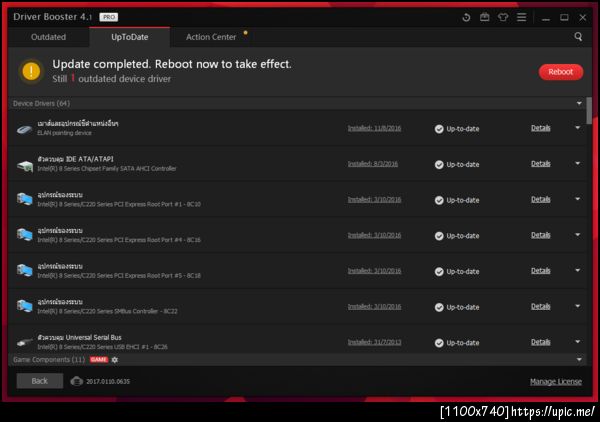Screen dimensions: 600x422
Task: Click the database icon beside version number
Action: [77, 381]
